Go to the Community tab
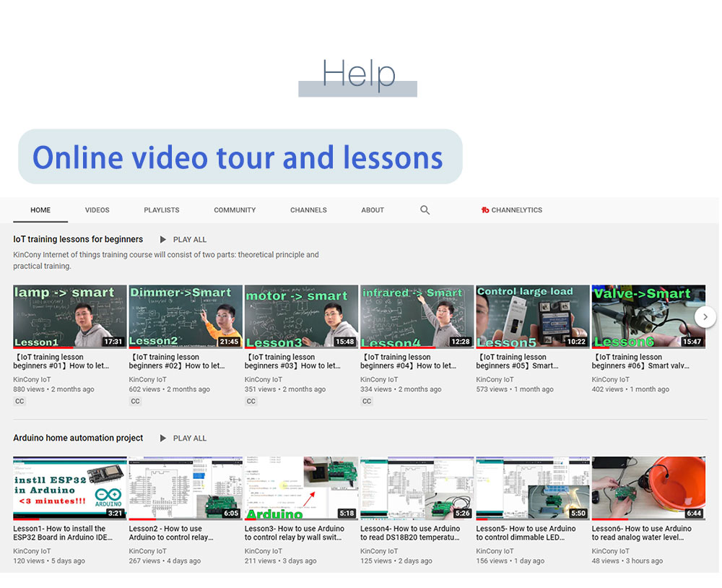This screenshot has height=588, width=722. 235,210
